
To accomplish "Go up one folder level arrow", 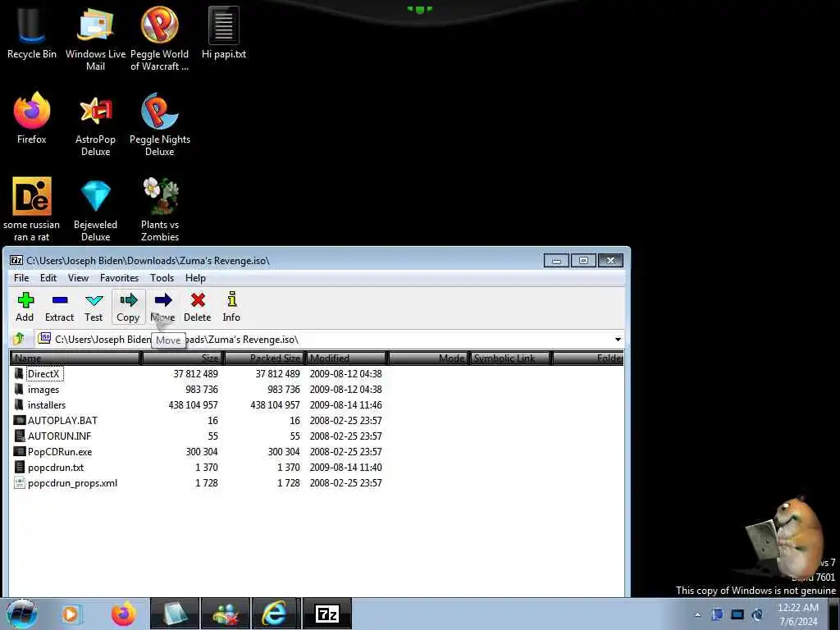I will click(x=20, y=339).
